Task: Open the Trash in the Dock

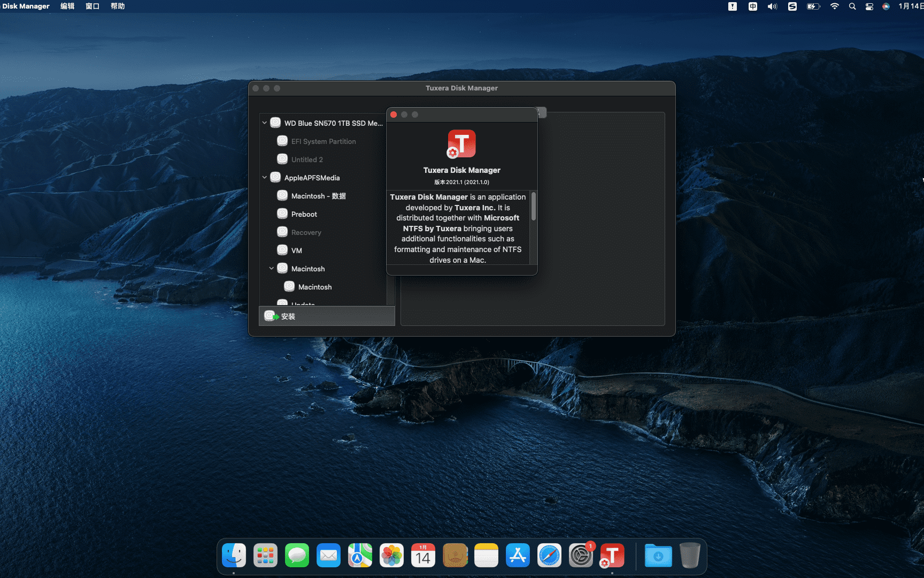Action: [x=690, y=556]
